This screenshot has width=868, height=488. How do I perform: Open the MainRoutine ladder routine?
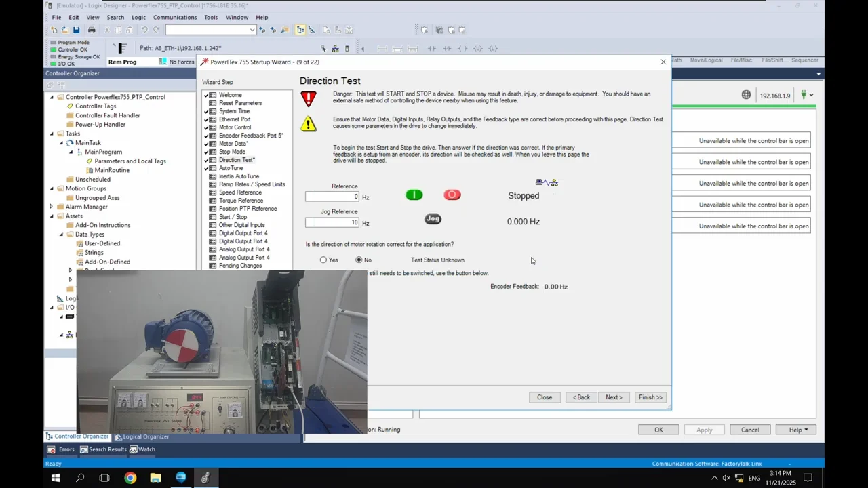(111, 170)
